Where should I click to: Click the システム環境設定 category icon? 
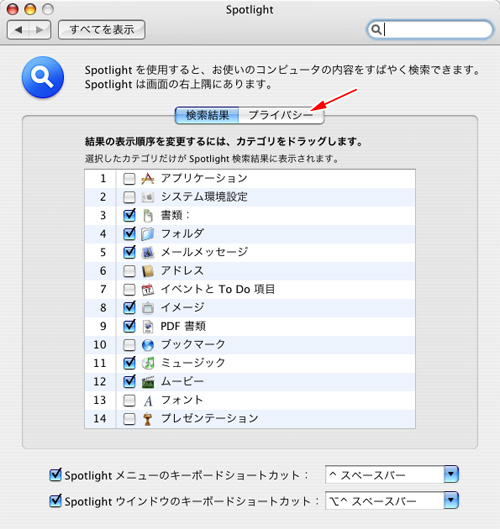point(147,197)
